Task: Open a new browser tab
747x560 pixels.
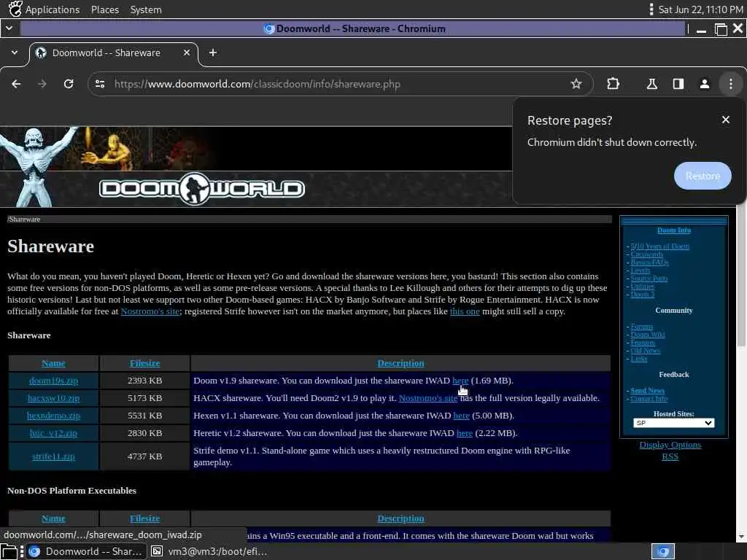Action: (x=213, y=52)
